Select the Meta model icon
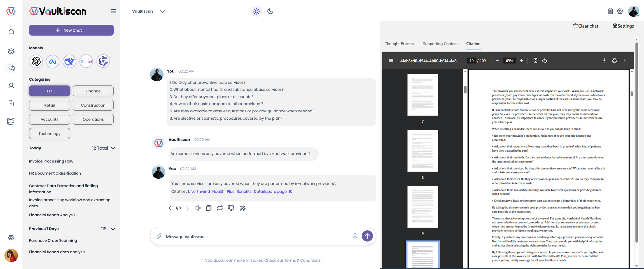Viewport: 644px width, 269px height. tap(53, 61)
